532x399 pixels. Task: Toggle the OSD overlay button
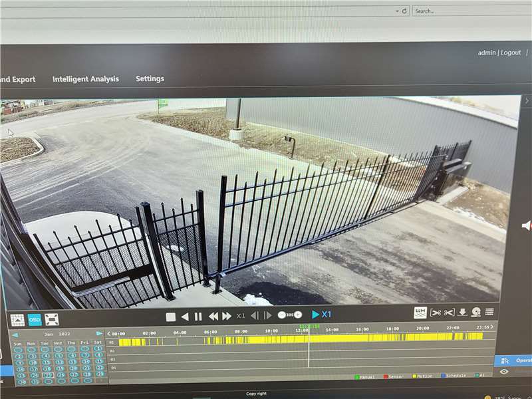(x=34, y=320)
